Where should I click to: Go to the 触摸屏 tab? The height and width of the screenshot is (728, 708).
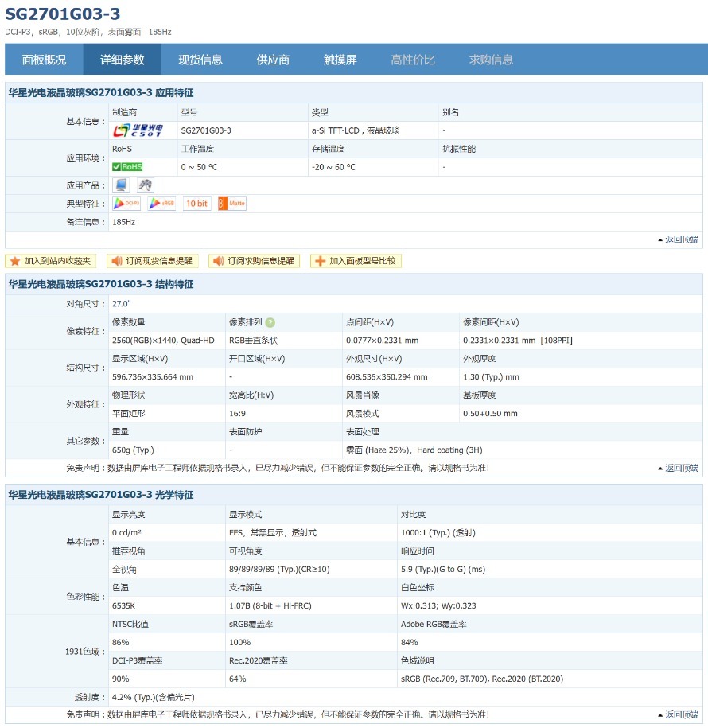click(x=340, y=60)
